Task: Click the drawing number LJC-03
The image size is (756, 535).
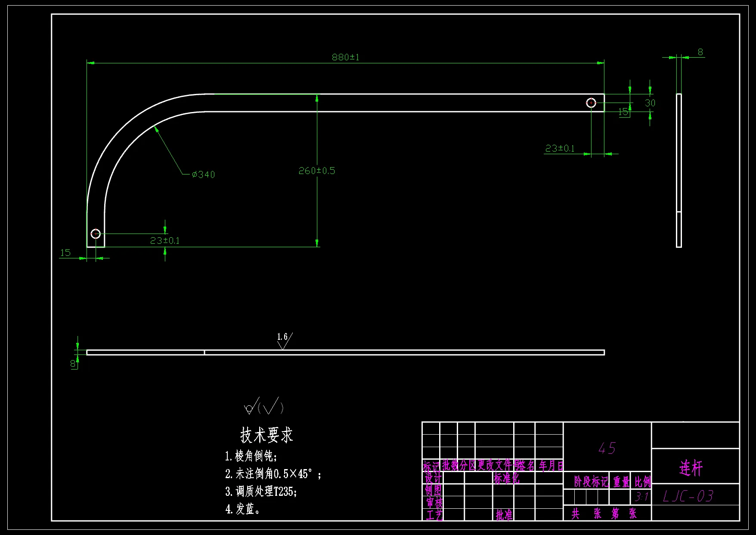Action: tap(688, 496)
